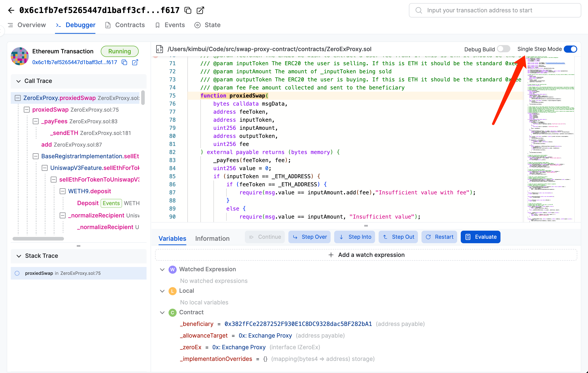Click the Evaluate button
This screenshot has height=373, width=588.
tap(480, 237)
